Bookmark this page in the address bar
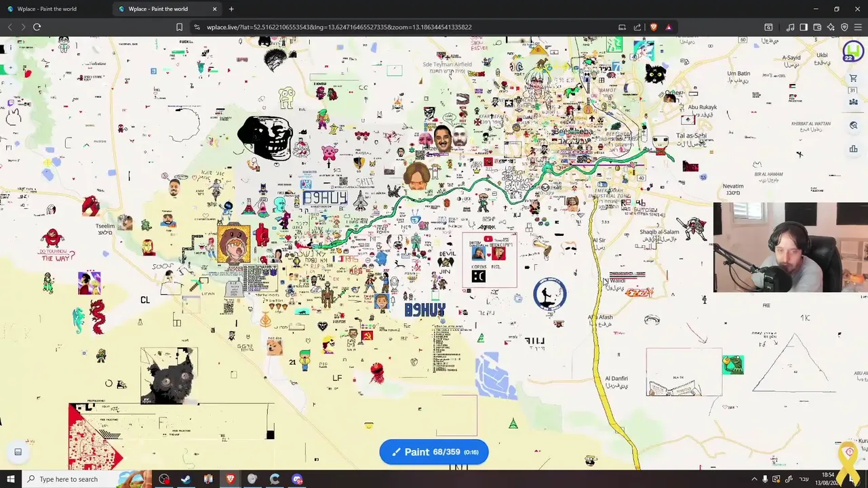 coord(179,27)
